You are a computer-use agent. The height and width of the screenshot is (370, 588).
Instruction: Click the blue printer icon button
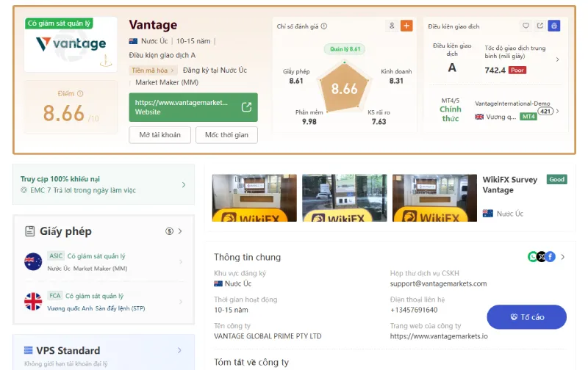pos(554,26)
